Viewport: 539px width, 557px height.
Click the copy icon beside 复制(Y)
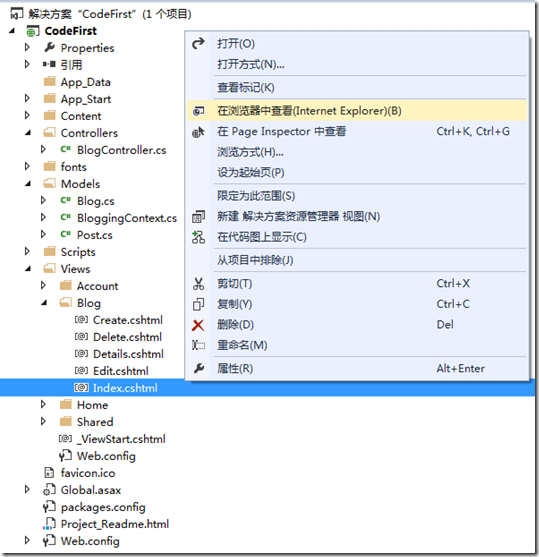198,304
